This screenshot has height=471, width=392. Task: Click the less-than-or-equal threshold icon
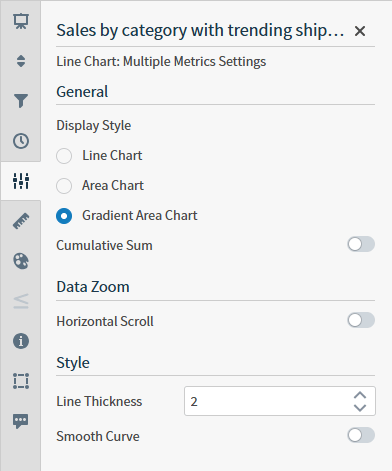point(21,301)
